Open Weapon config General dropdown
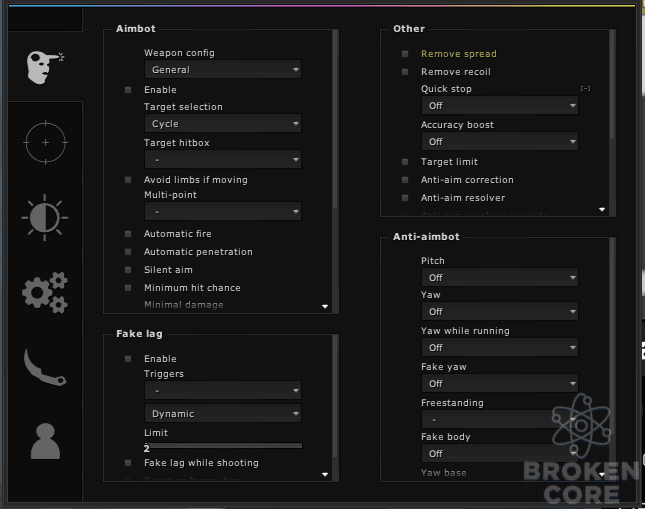The image size is (645, 509). coord(223,70)
